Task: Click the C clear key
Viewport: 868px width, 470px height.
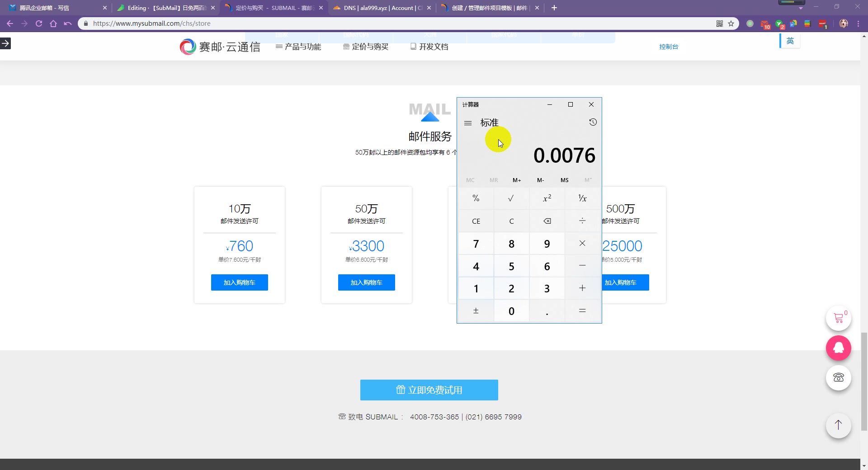Action: point(511,221)
